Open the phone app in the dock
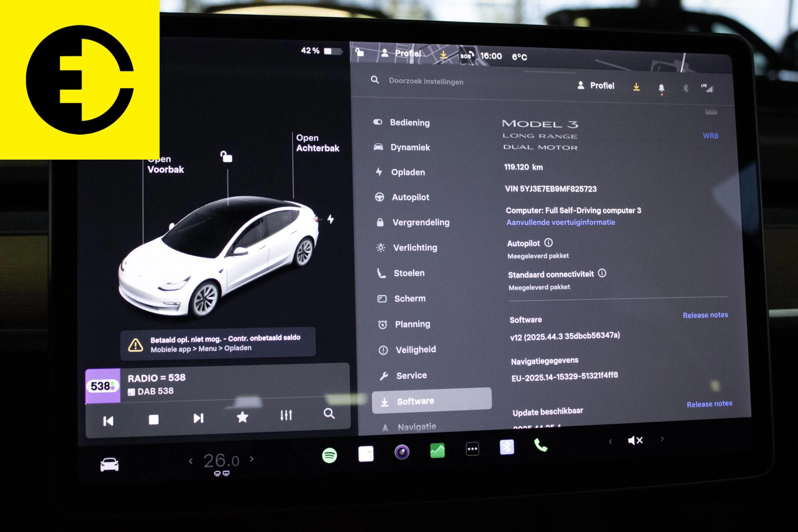The image size is (798, 532). pyautogui.click(x=541, y=448)
